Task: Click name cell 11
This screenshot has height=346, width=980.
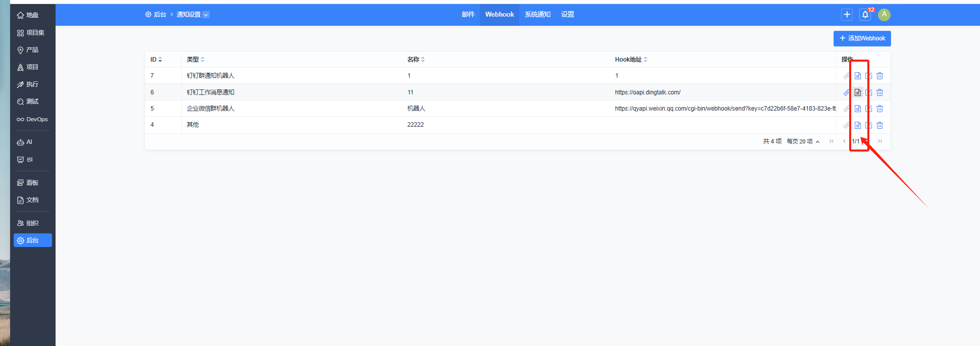Action: [410, 92]
